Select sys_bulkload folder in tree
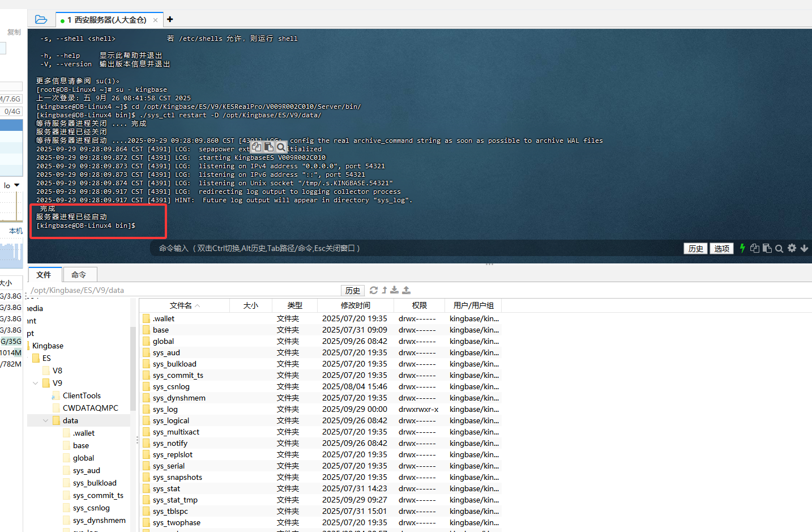812x532 pixels. (95, 483)
